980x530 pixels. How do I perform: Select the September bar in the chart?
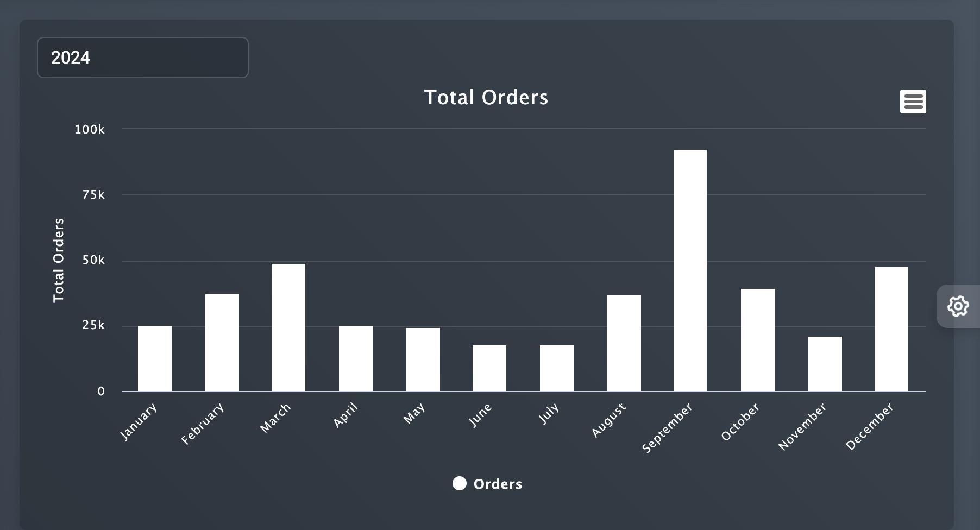tap(690, 272)
